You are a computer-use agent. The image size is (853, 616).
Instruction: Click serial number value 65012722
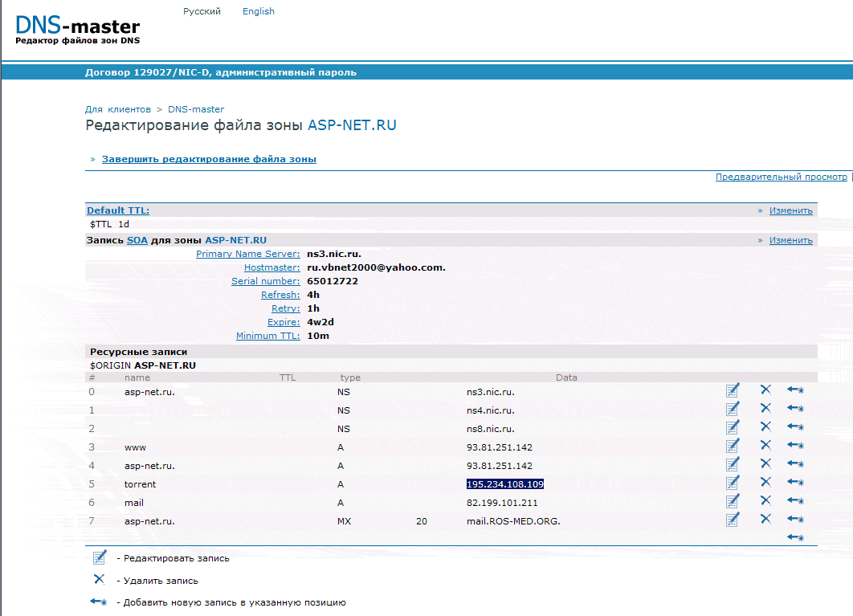[333, 281]
